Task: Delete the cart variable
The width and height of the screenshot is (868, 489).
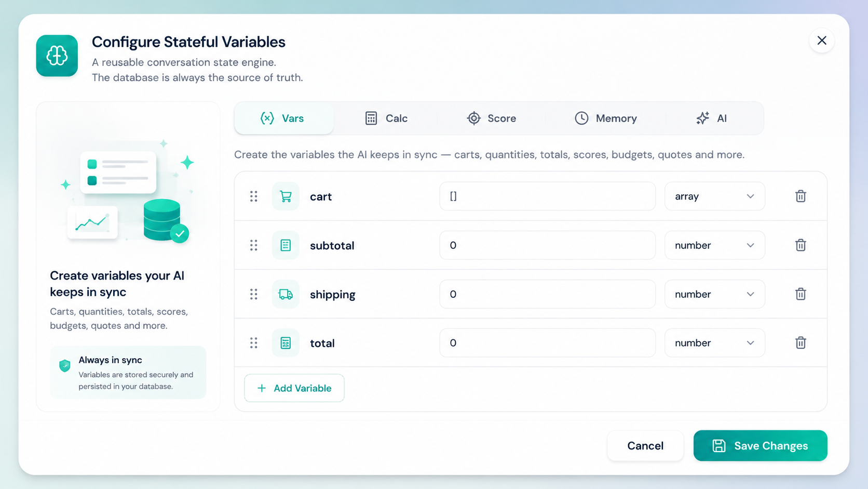Action: pos(800,196)
